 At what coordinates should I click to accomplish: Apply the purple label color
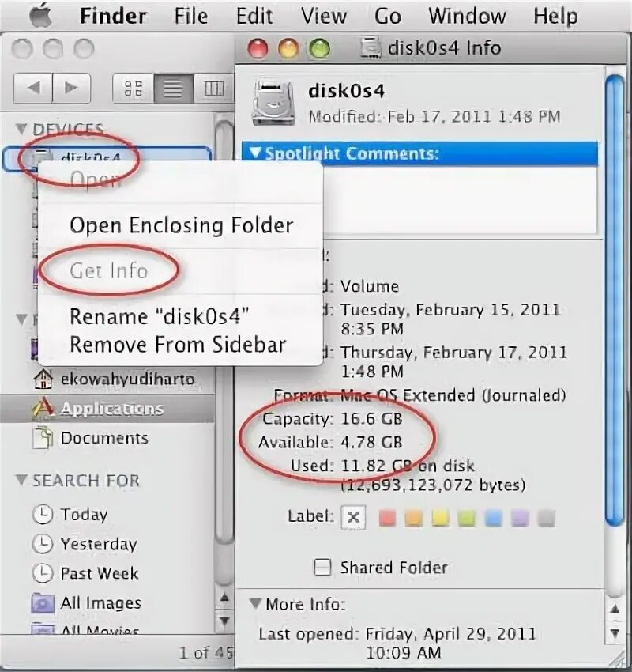tap(520, 518)
